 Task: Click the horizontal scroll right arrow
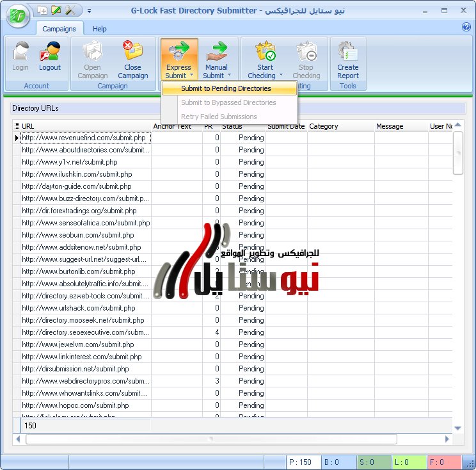point(447,439)
